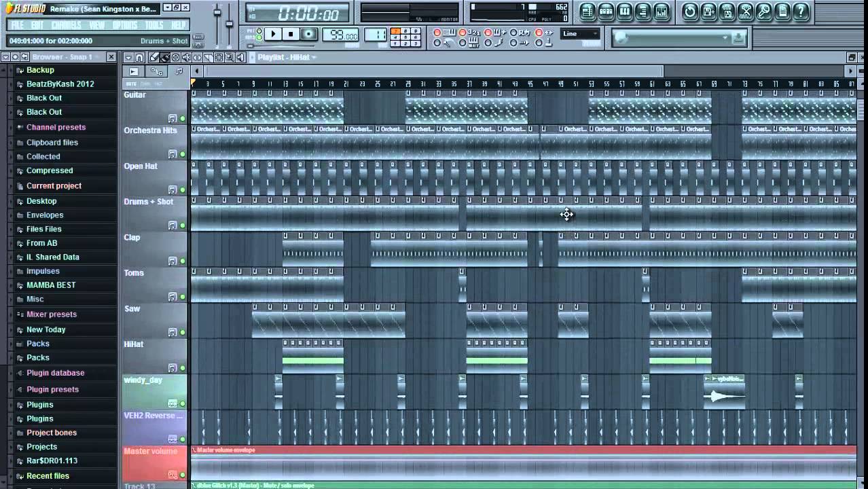Click the undo history button
This screenshot has width=868, height=489.
689,12
